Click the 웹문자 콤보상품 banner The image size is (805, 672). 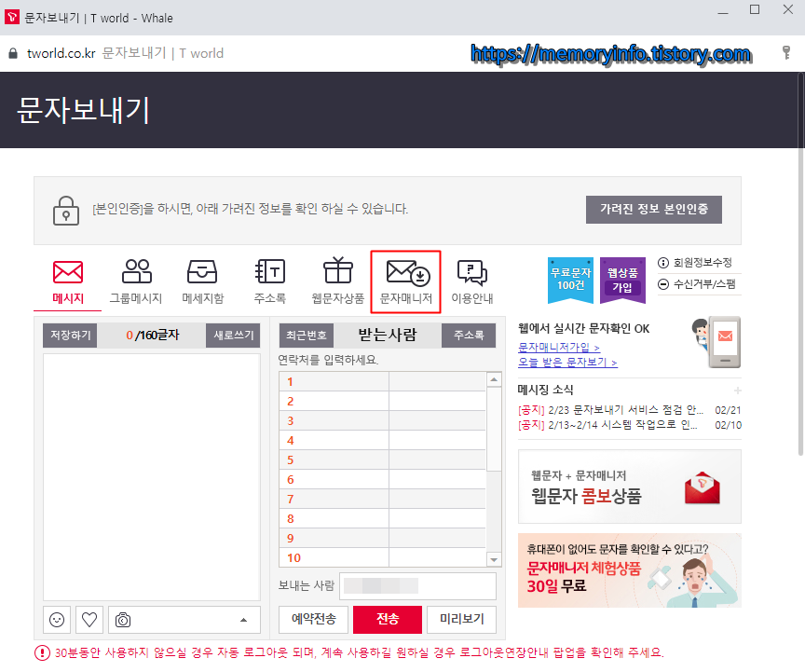click(x=630, y=487)
